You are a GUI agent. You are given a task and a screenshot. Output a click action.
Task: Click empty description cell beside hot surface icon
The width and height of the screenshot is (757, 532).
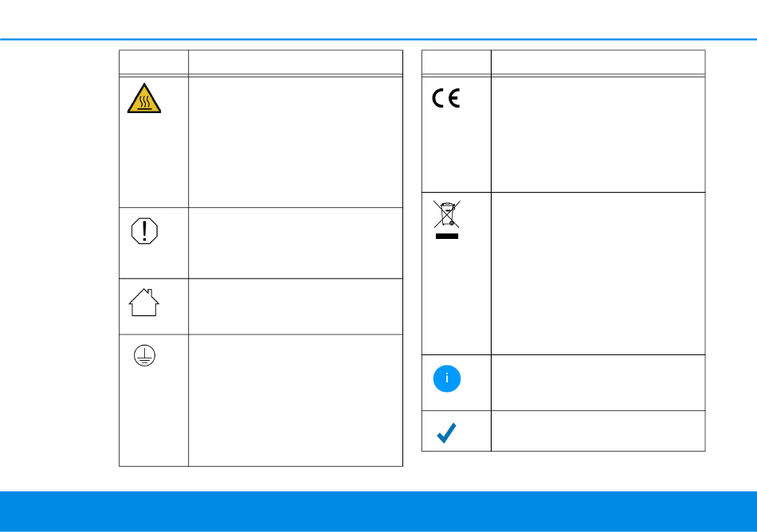point(296,142)
